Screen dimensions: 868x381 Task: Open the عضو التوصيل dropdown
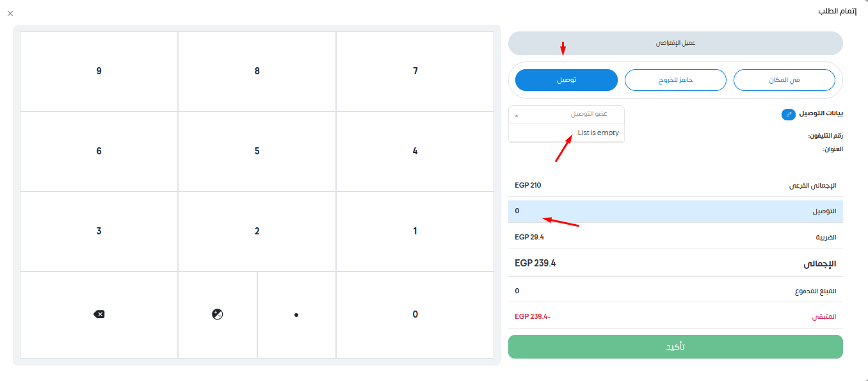point(567,114)
